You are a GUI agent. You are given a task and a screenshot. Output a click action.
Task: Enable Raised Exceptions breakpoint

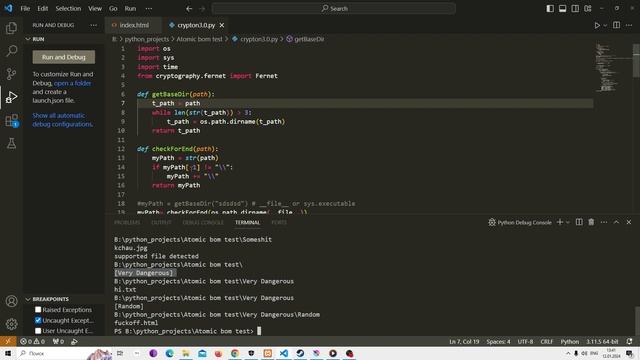tap(38, 310)
